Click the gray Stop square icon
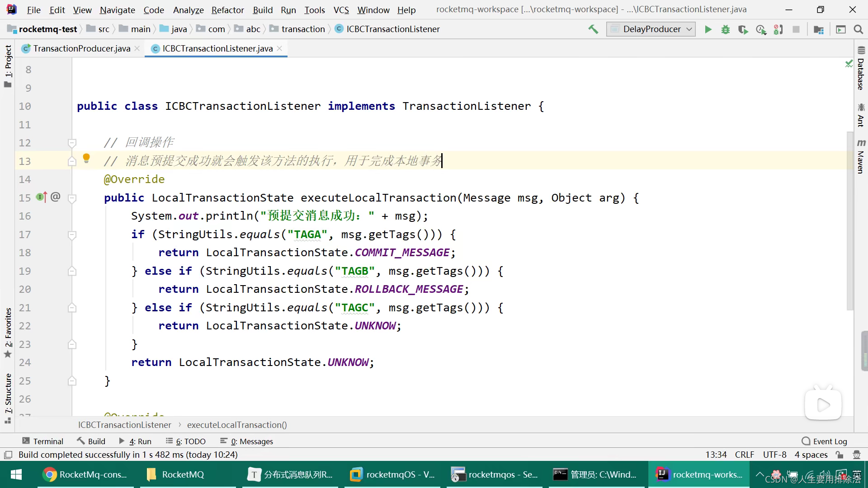The width and height of the screenshot is (868, 488). (x=796, y=29)
